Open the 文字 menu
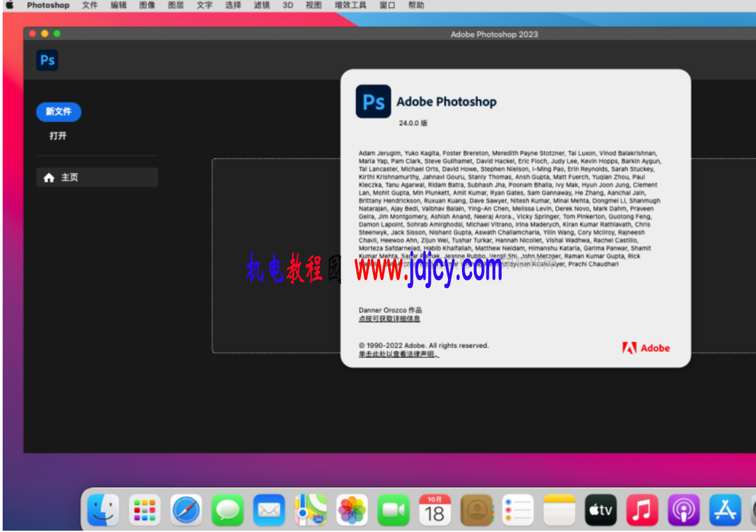This screenshot has width=756, height=532. point(204,5)
